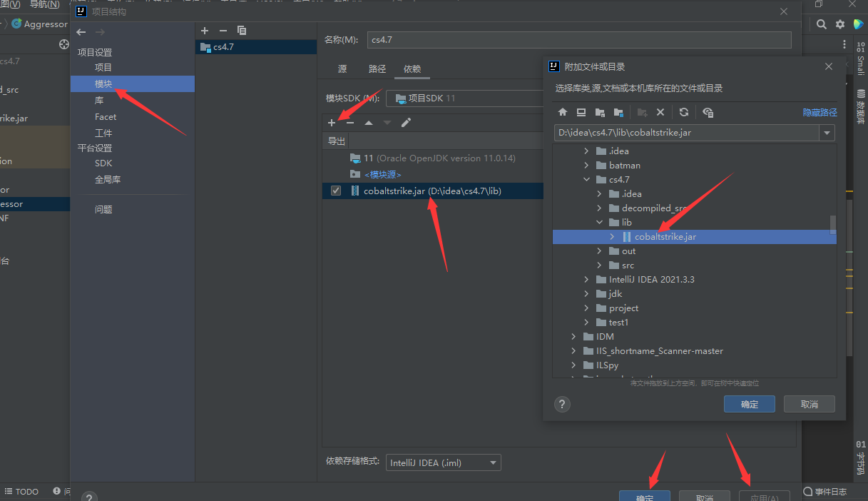The image size is (868, 501).
Task: Click the module name field
Action: [x=579, y=40]
